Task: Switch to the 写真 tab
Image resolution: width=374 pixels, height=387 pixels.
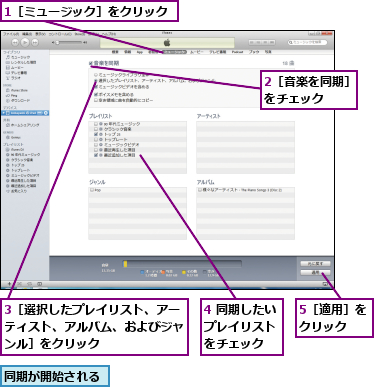Action: click(268, 52)
